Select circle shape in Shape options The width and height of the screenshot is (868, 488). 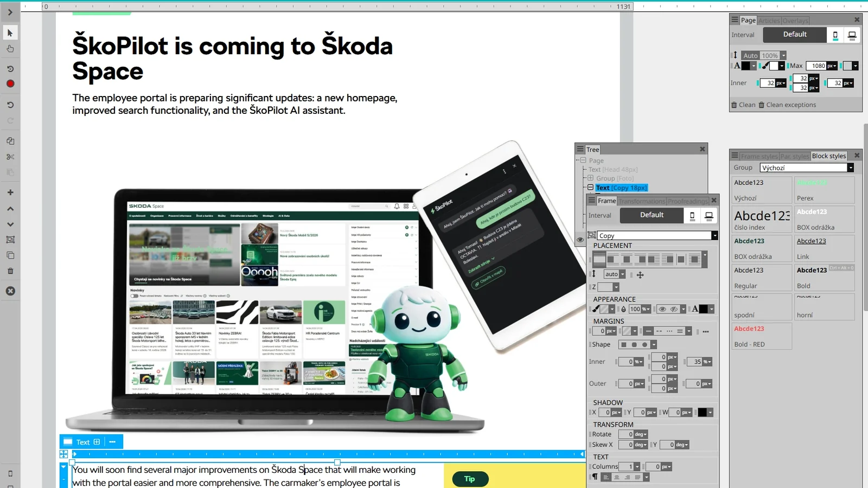point(644,345)
